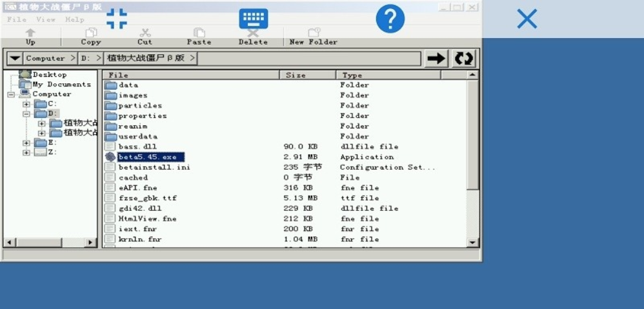Select beta5.45.exe in file list
Screen dimensions: 644x309
point(151,157)
